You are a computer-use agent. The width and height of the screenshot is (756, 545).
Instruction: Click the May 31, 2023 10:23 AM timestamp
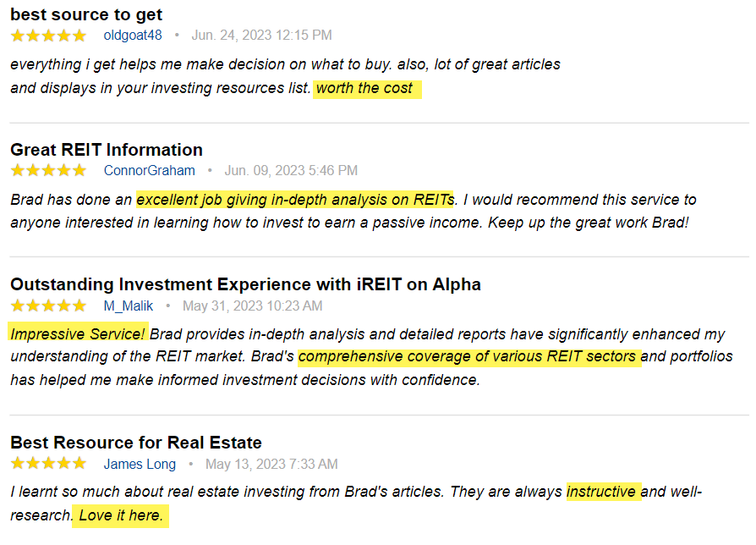[x=252, y=306]
